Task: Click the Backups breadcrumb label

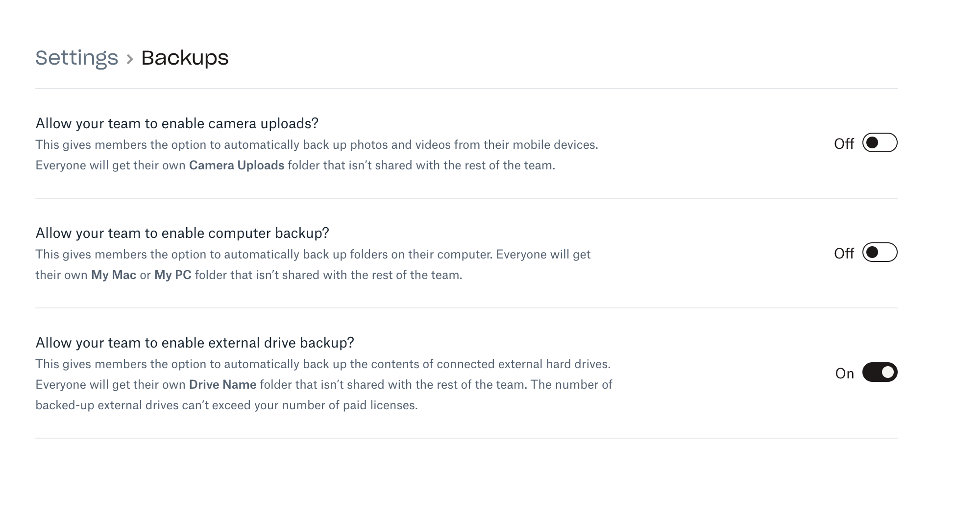Action: coord(185,58)
